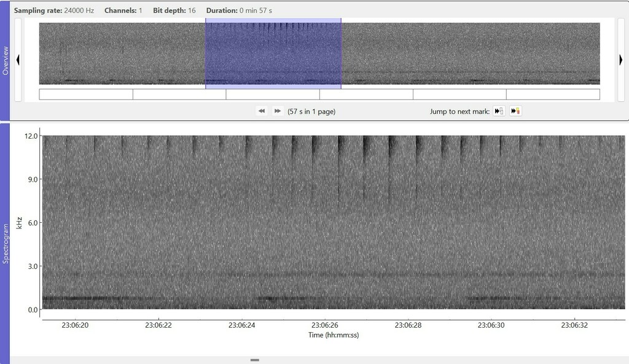Go to the previous page with the rewind icon
The image size is (629, 364).
coord(262,110)
